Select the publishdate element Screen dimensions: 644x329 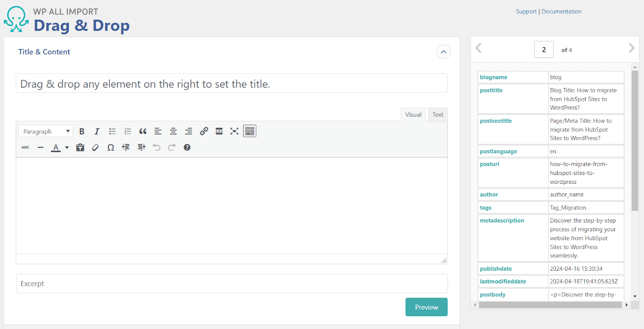[x=496, y=269]
